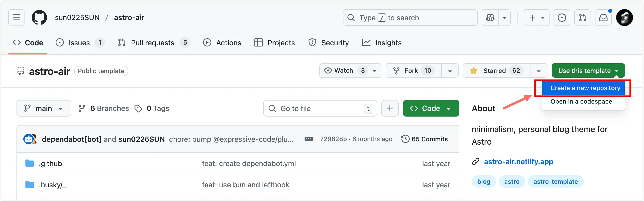This screenshot has width=644, height=201.
Task: Open the add file plus button
Action: click(390, 108)
